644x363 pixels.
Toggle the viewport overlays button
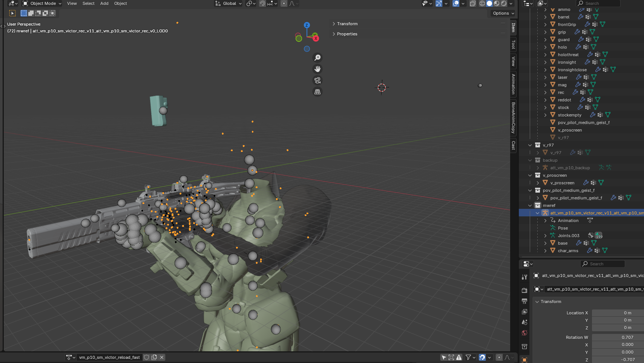456,3
